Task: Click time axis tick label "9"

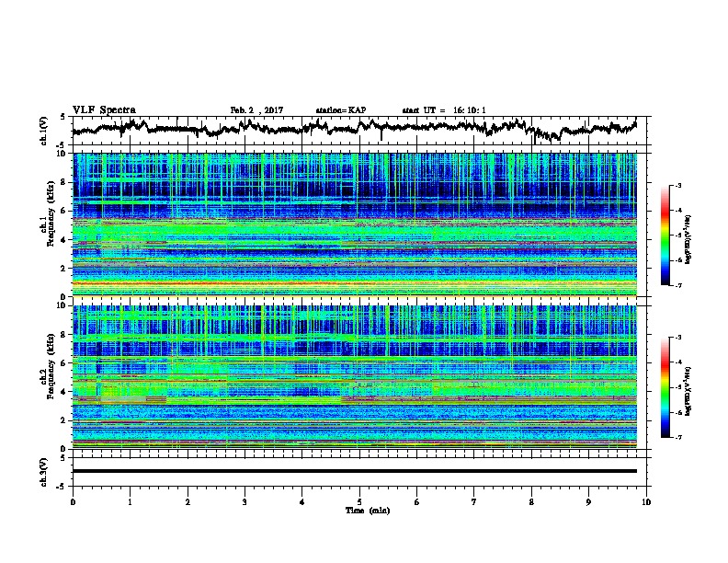Action: coord(588,502)
